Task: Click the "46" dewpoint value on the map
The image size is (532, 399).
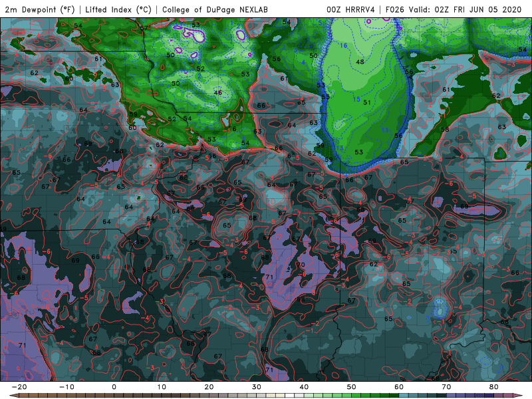Action: (x=218, y=92)
